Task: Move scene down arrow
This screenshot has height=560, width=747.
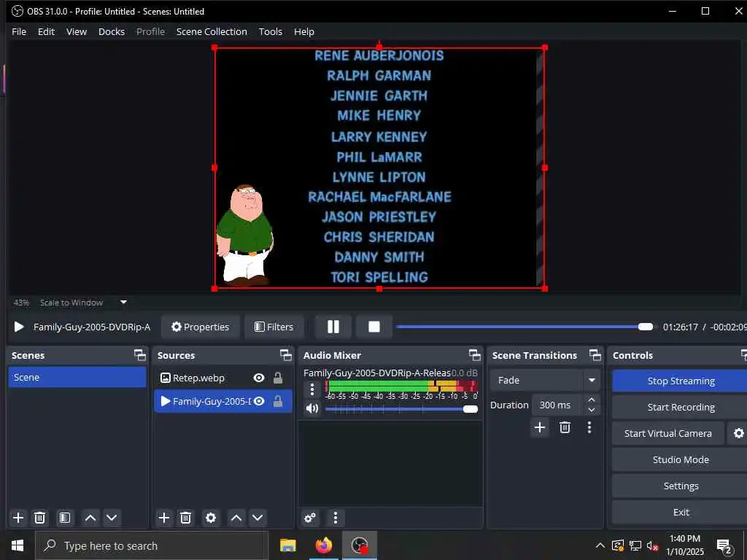Action: pyautogui.click(x=112, y=518)
